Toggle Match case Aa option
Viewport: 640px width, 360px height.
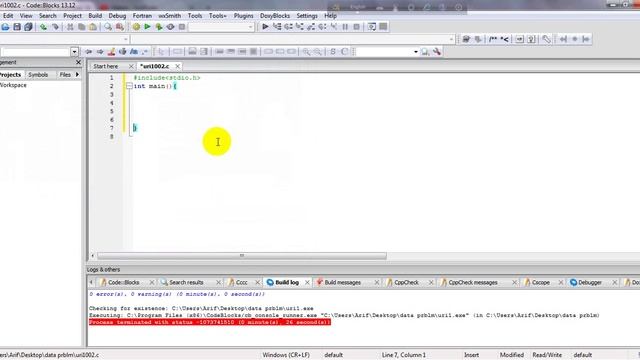point(134,52)
